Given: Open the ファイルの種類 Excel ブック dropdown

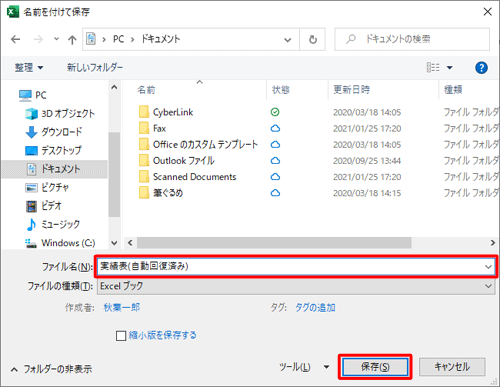Looking at the screenshot, I should [296, 286].
